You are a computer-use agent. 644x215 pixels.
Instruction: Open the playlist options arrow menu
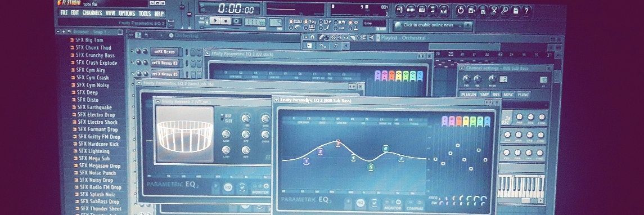[307, 37]
